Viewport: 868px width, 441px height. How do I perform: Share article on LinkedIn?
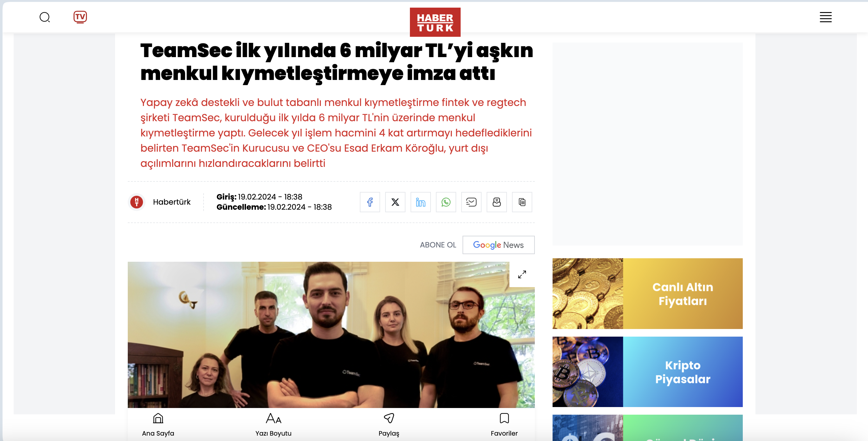[420, 202]
